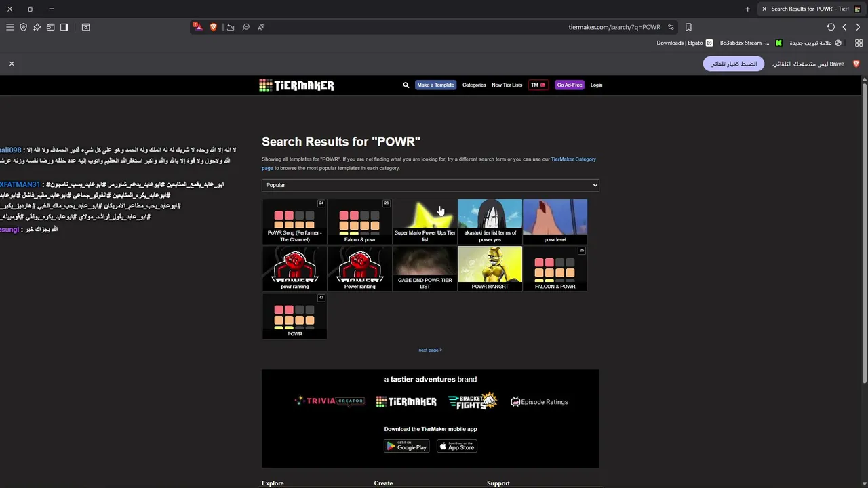Click the footer TierMaker brand logo
Image resolution: width=868 pixels, height=488 pixels.
pyautogui.click(x=406, y=401)
